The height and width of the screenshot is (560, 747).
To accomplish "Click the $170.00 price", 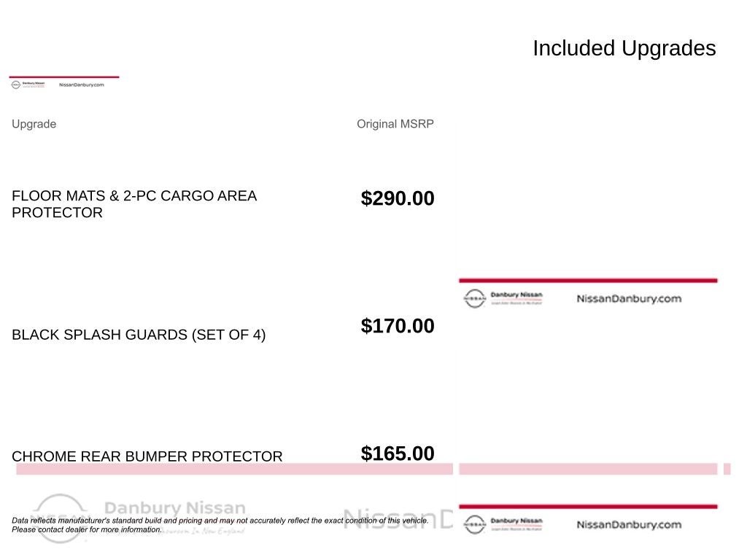I will click(x=397, y=326).
